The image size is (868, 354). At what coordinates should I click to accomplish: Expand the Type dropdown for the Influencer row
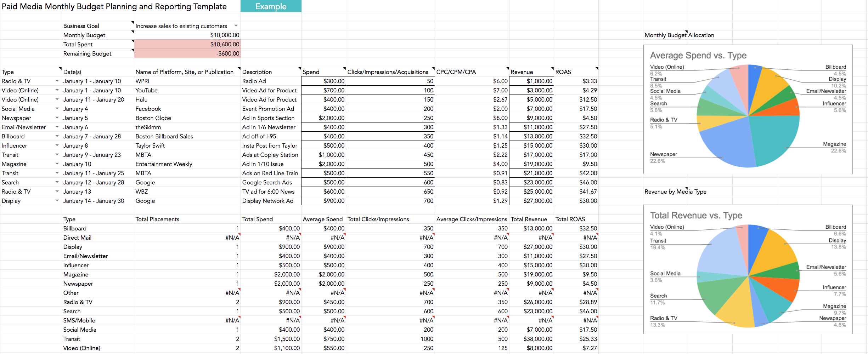coord(57,145)
